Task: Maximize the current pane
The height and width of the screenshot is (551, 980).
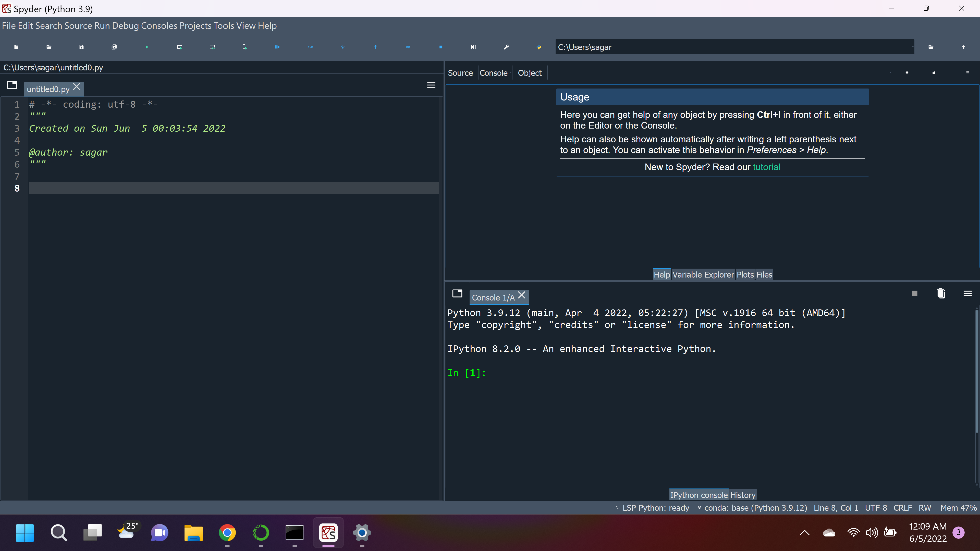Action: (473, 47)
